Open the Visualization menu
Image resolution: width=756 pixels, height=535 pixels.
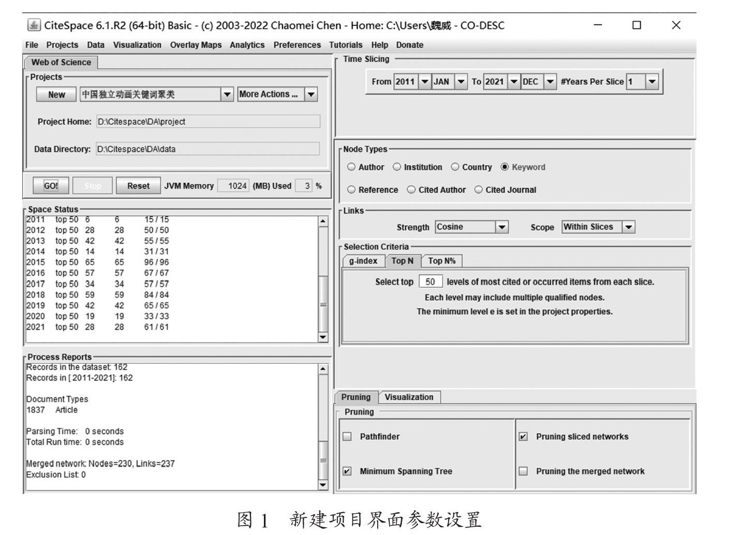click(x=137, y=45)
